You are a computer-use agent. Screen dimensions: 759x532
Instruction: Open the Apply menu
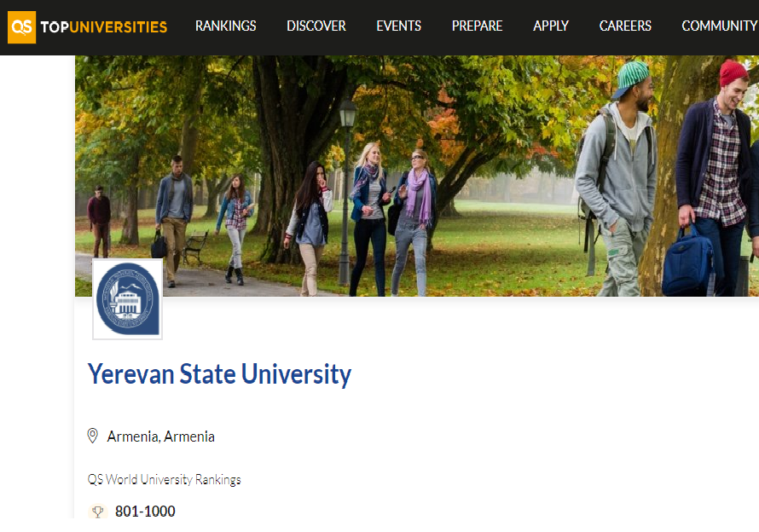(x=551, y=26)
